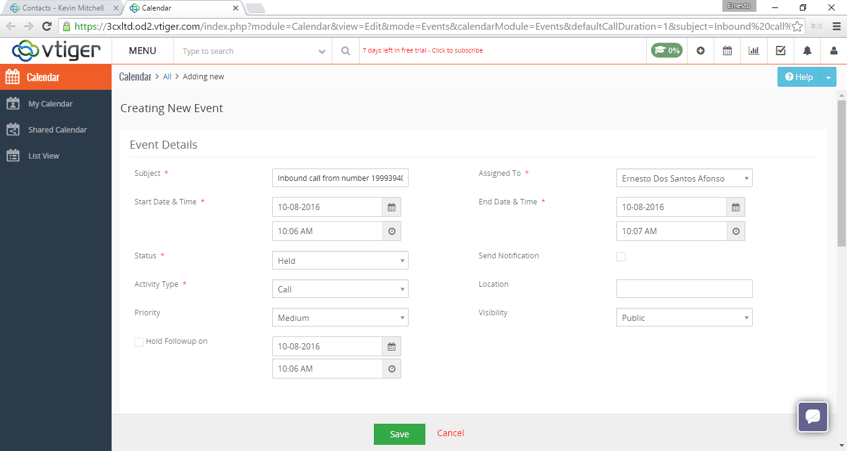Open the MENU item
847x451 pixels.
point(143,51)
